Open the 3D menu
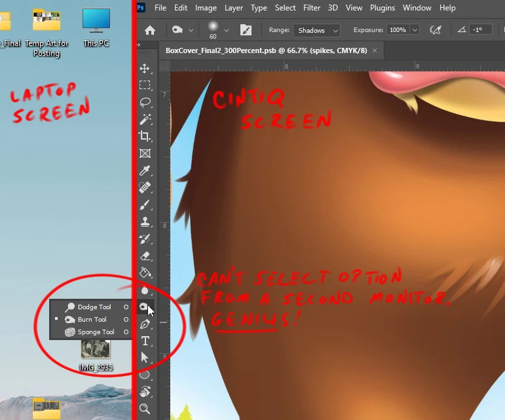This screenshot has height=420, width=505. tap(333, 8)
